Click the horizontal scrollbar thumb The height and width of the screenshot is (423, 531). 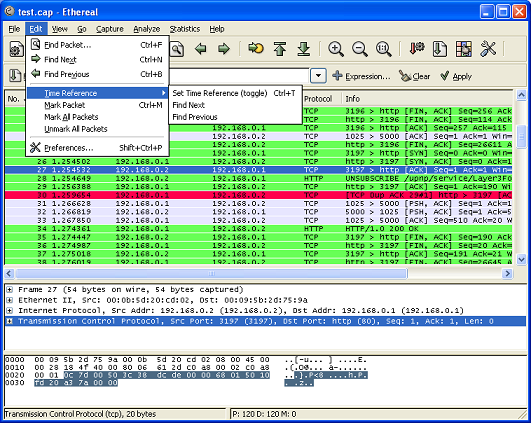[x=211, y=274]
